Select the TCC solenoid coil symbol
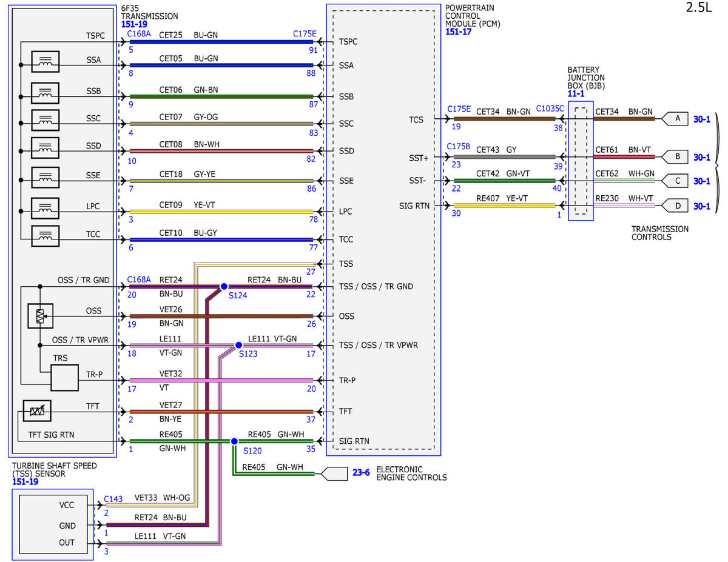The width and height of the screenshot is (728, 562). tap(45, 237)
